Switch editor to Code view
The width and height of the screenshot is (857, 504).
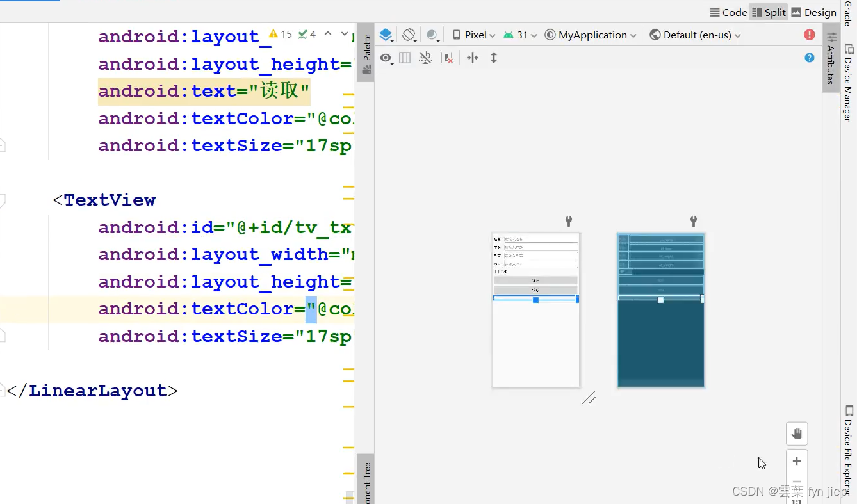728,12
